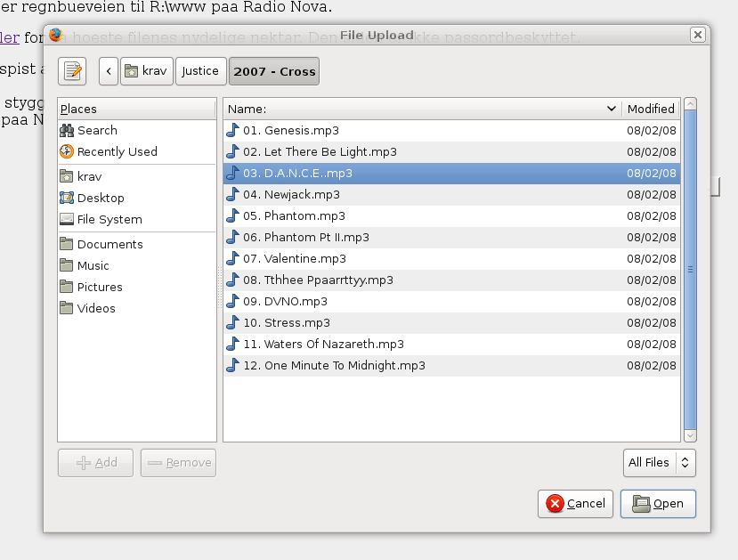Click the Firefox icon in the title bar

click(56, 35)
